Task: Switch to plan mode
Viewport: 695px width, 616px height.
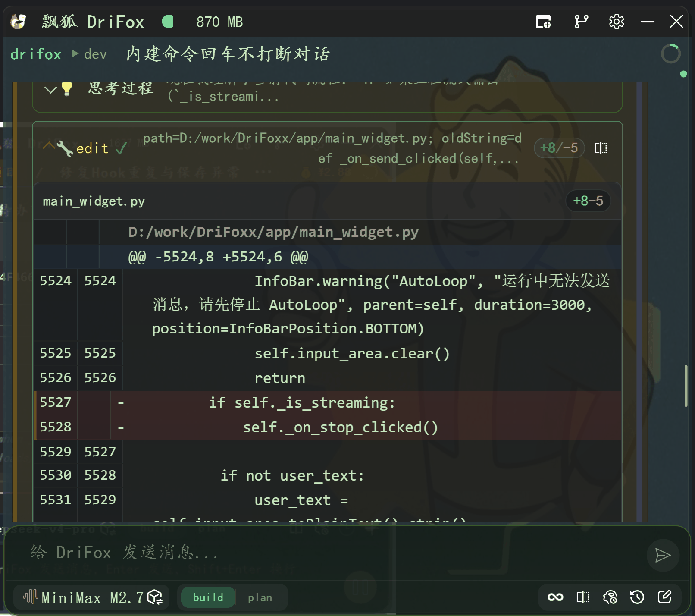Action: (260, 597)
